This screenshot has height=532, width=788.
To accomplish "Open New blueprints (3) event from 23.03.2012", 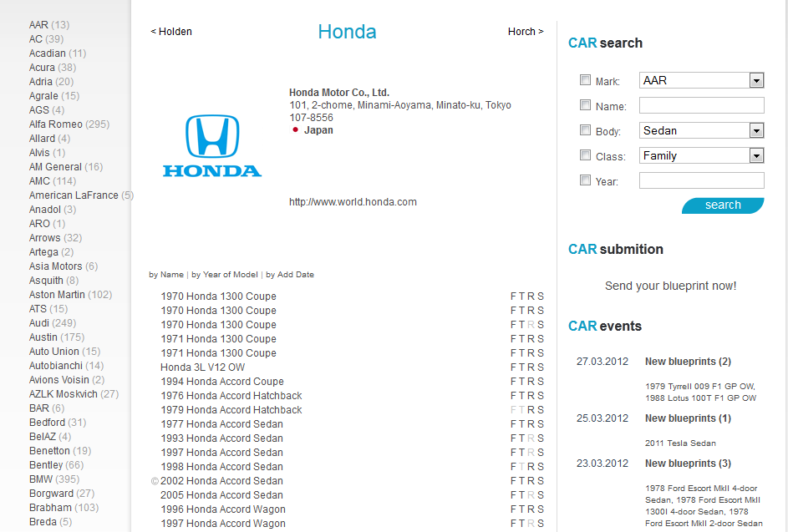I will 688,464.
